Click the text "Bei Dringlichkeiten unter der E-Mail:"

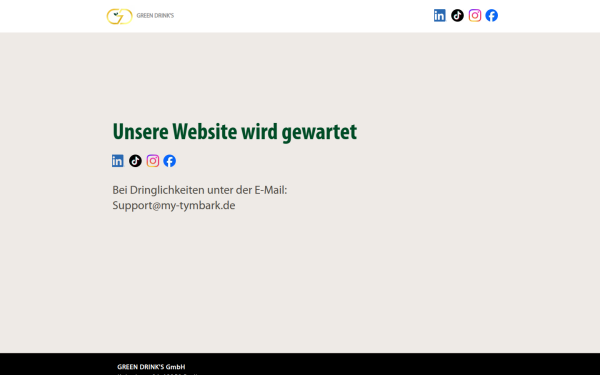click(200, 190)
